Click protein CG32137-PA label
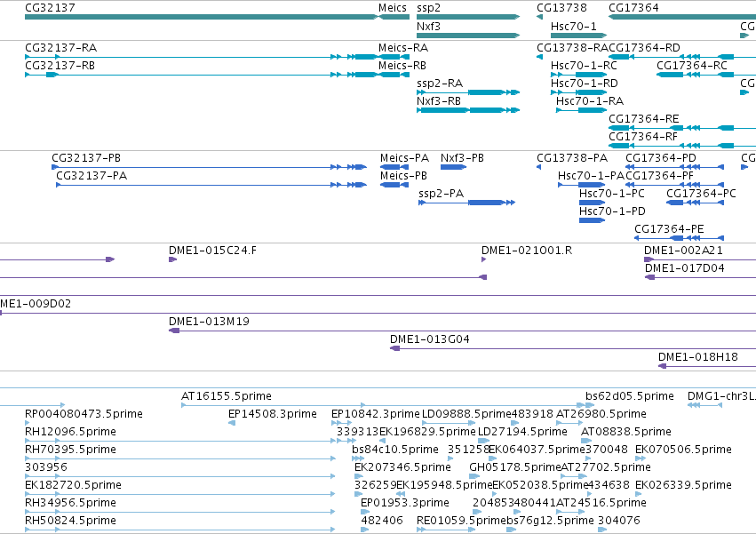Screen dimensions: 756x534 92,176
